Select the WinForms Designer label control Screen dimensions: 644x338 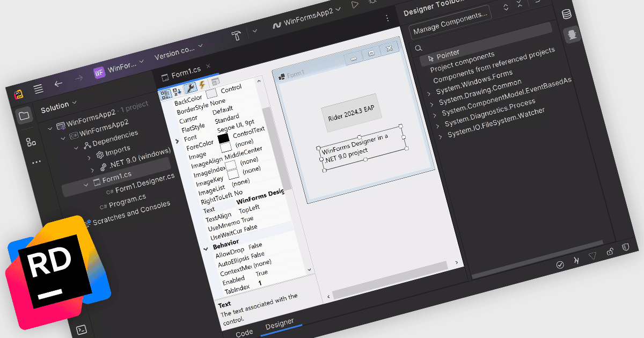(x=363, y=148)
